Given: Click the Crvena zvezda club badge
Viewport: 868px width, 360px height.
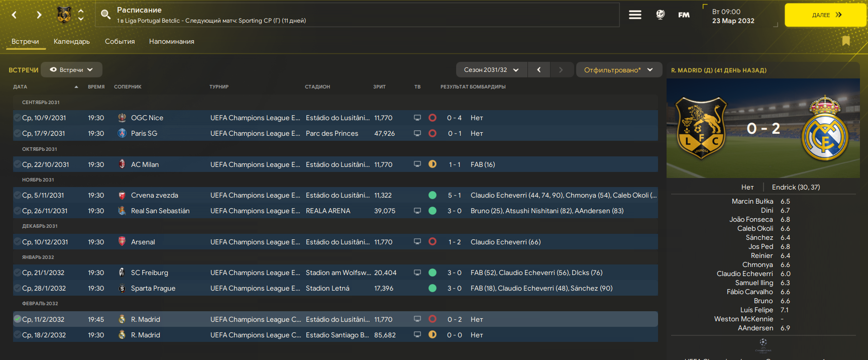Looking at the screenshot, I should (x=122, y=195).
